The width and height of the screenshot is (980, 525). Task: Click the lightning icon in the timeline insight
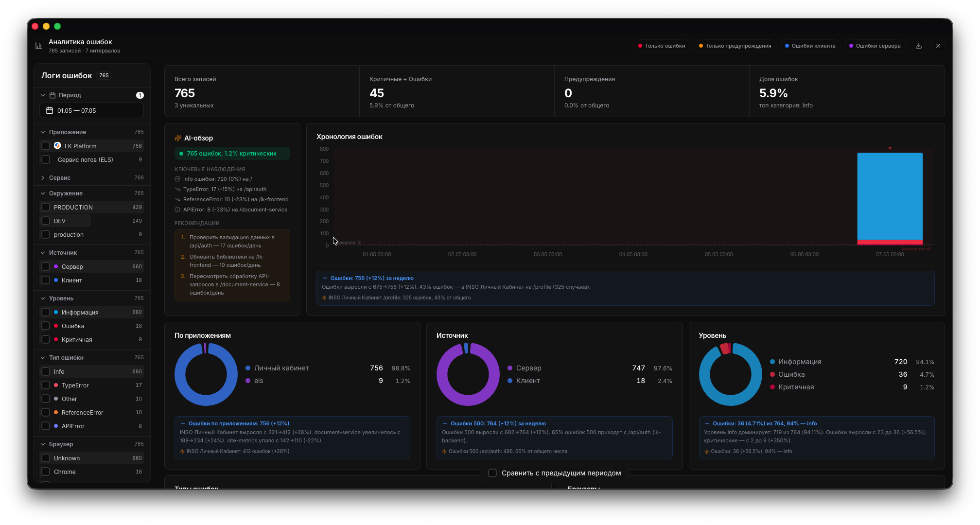point(324,298)
